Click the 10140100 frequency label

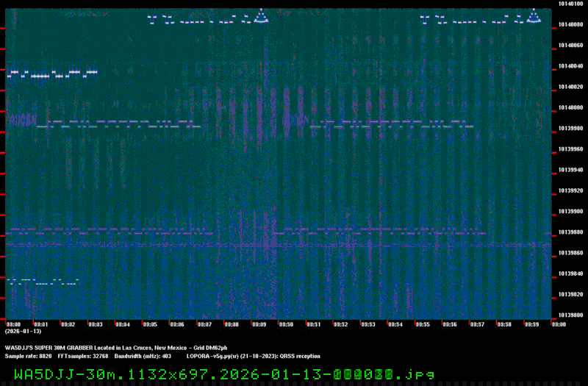point(571,4)
